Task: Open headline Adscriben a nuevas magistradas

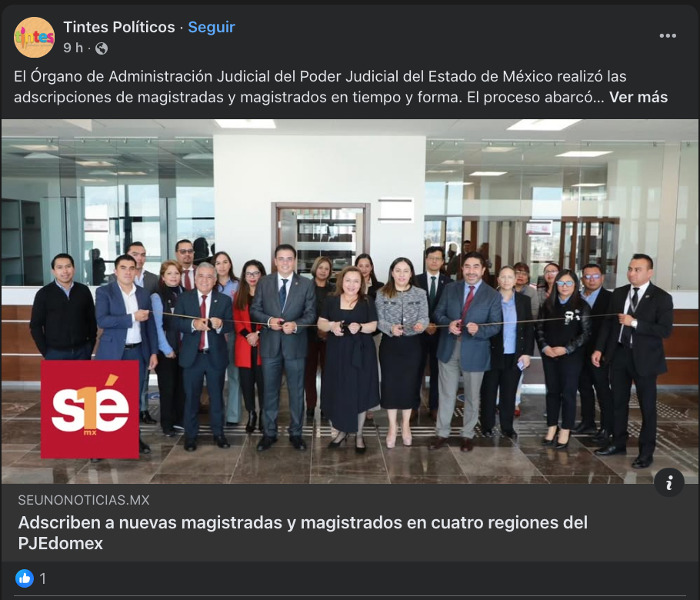Action: pyautogui.click(x=302, y=532)
